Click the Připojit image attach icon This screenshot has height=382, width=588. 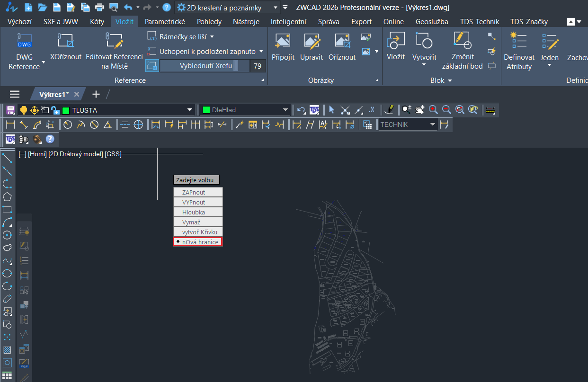pos(283,41)
